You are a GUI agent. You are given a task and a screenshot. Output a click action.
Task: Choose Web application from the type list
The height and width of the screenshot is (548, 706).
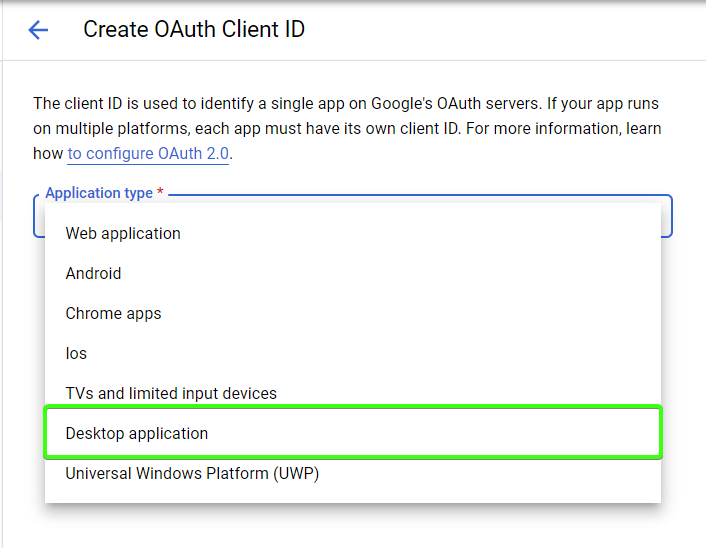tap(353, 233)
